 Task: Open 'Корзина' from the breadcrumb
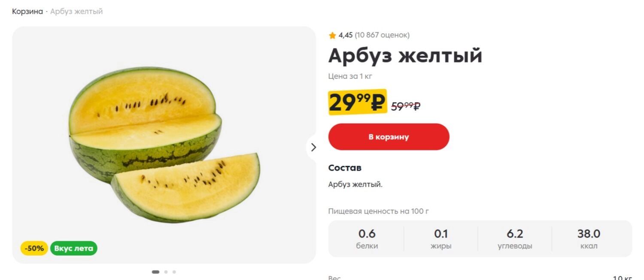27,12
